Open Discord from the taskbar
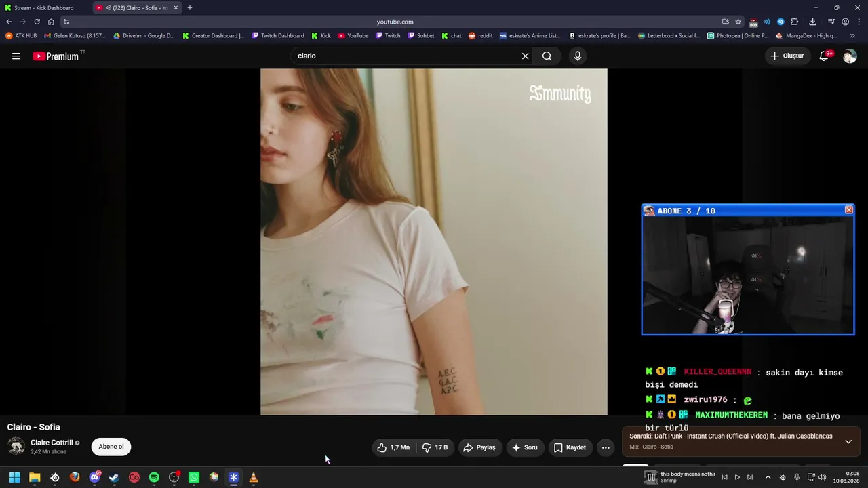The image size is (868, 488). [94, 477]
